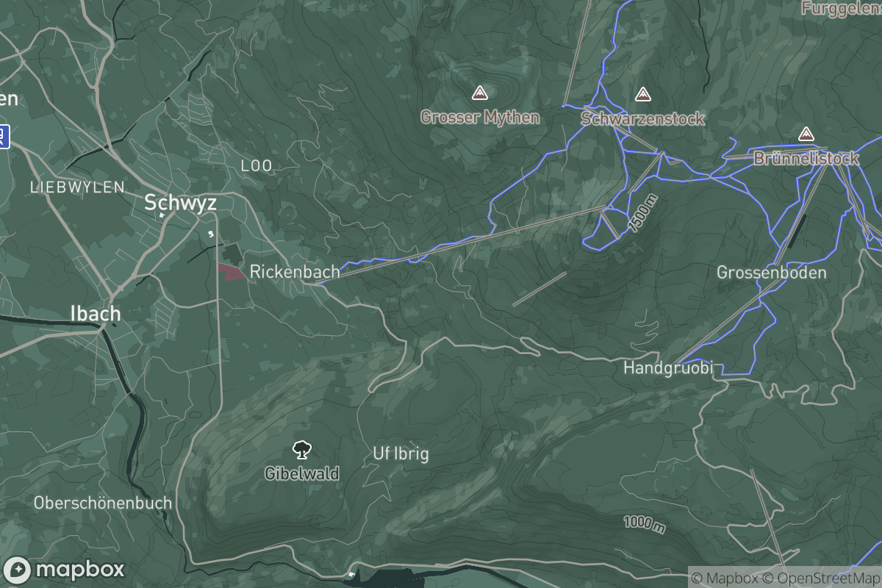Select the Ibach town label
The height and width of the screenshot is (588, 882).
[x=95, y=313]
